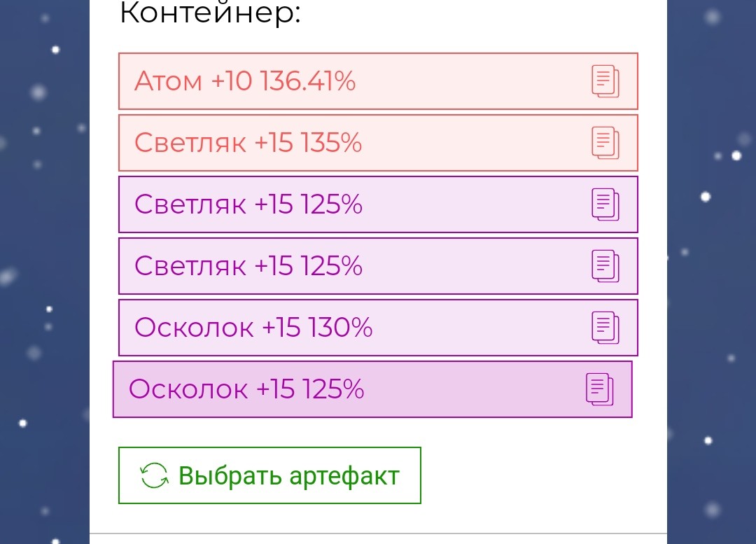This screenshot has width=756, height=544.
Task: Select the Осколок +15 130% artifact row
Action: (378, 328)
